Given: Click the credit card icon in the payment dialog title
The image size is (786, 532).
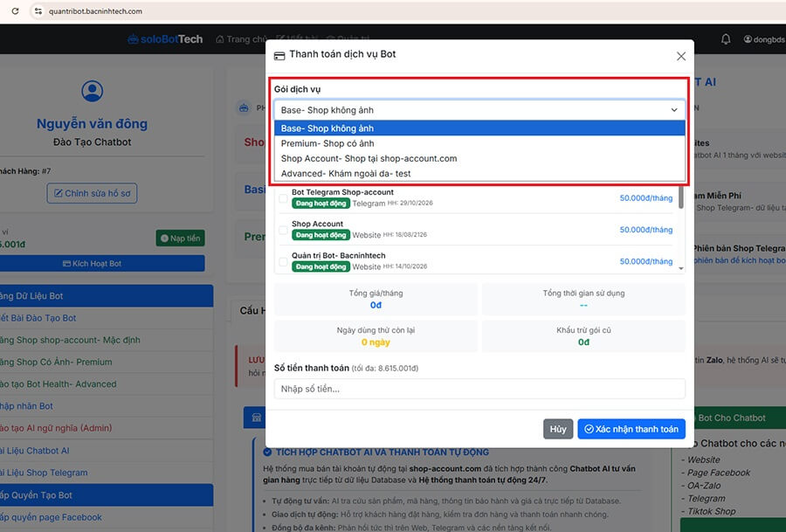Looking at the screenshot, I should click(279, 55).
